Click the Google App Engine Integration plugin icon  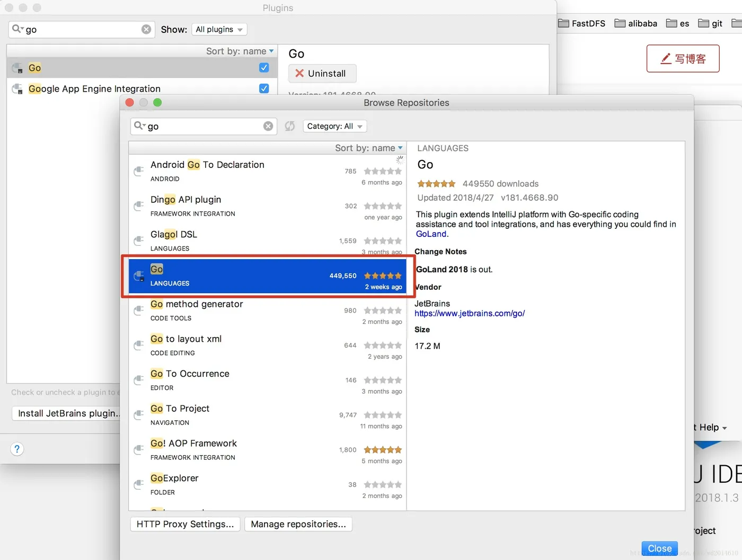(x=17, y=88)
